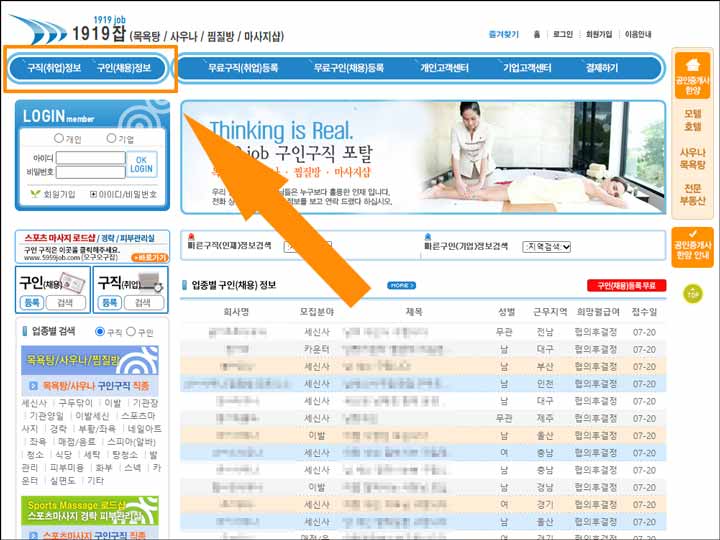Click the red 구인(채용)등록무료 button
The height and width of the screenshot is (540, 720).
point(626,286)
